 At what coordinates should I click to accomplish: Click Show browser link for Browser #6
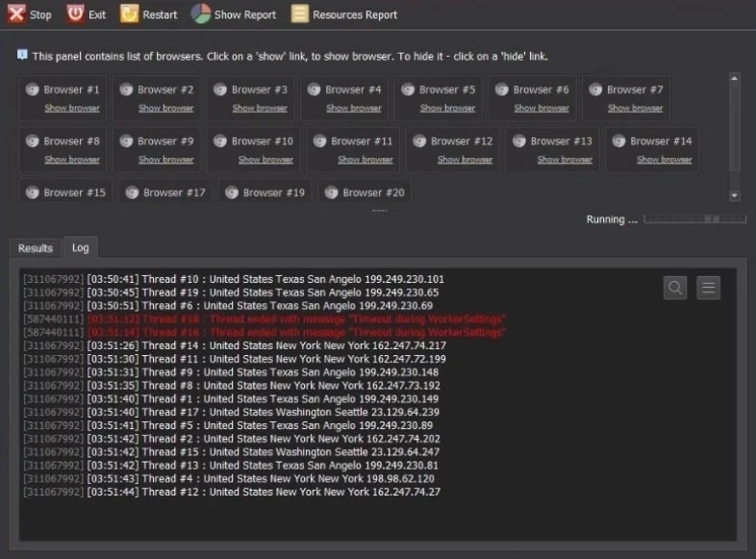tap(542, 108)
